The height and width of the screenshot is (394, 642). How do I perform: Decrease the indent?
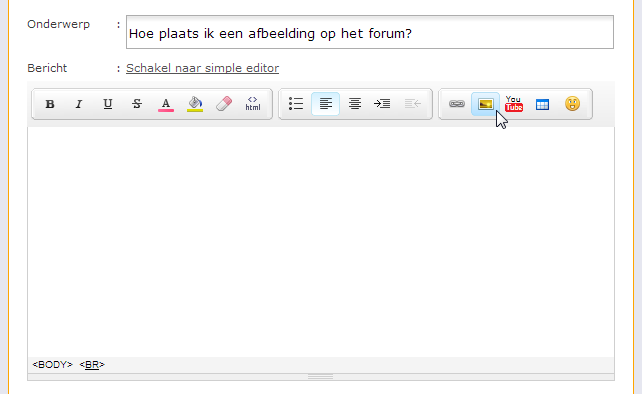412,104
